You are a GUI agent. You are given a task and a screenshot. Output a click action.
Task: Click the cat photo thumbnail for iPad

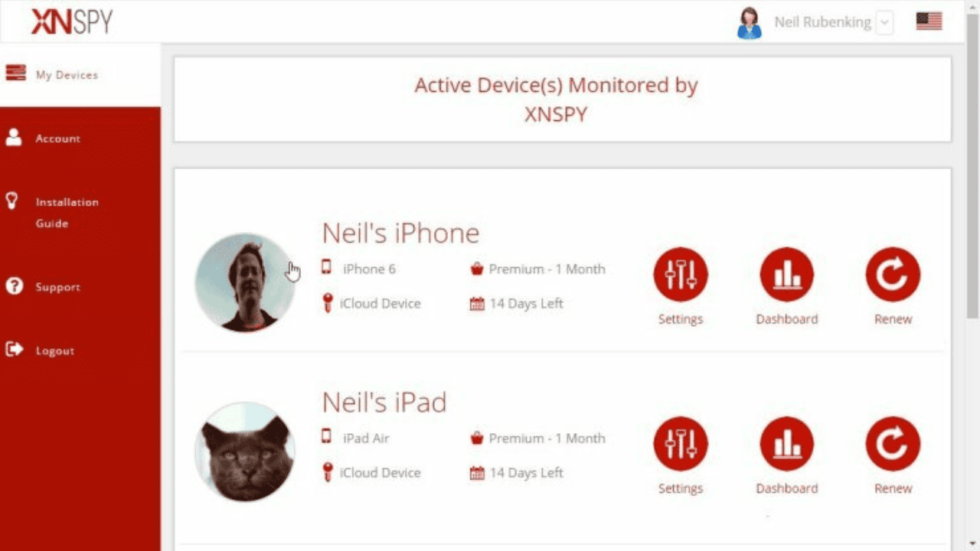(245, 452)
